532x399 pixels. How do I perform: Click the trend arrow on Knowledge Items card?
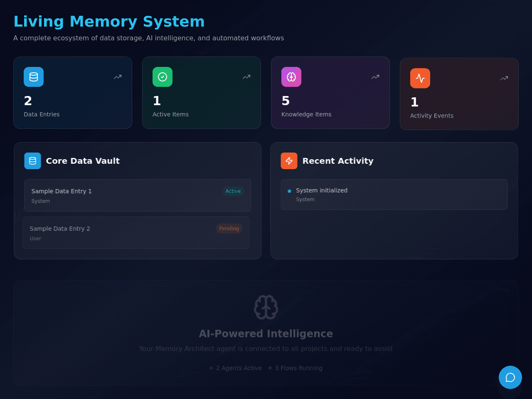375,77
